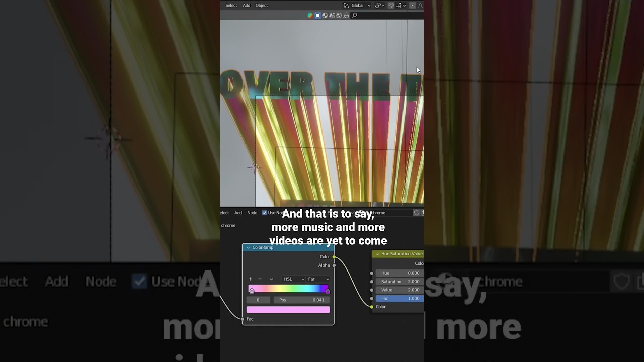Open the node editor Node menu
The width and height of the screenshot is (644, 362).
click(252, 213)
